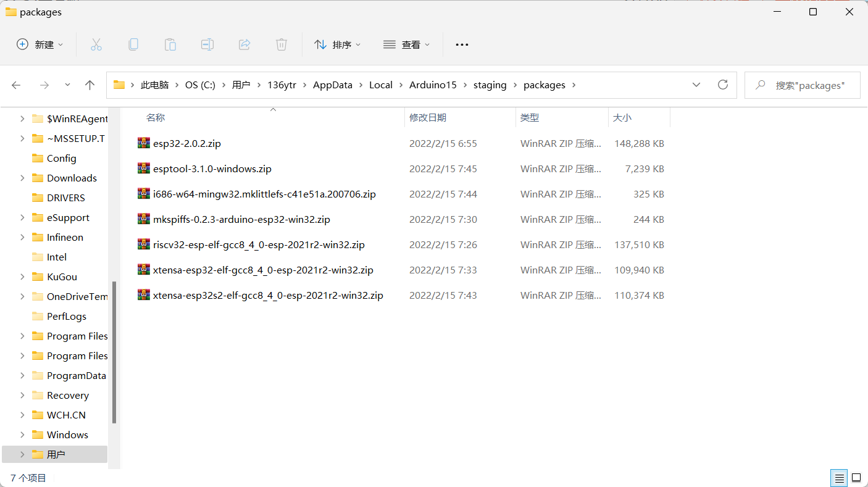The width and height of the screenshot is (868, 487).
Task: Go up one folder level arrow
Action: coord(90,85)
